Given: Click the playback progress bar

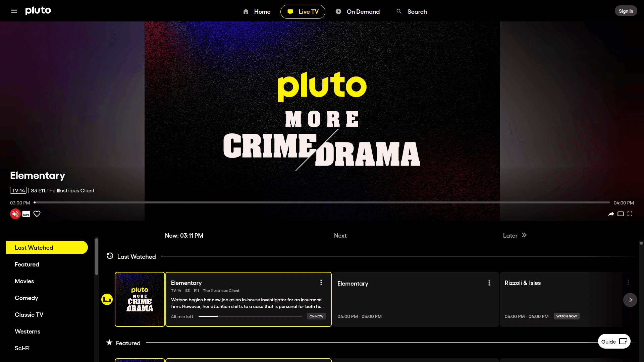Looking at the screenshot, I should [x=322, y=202].
